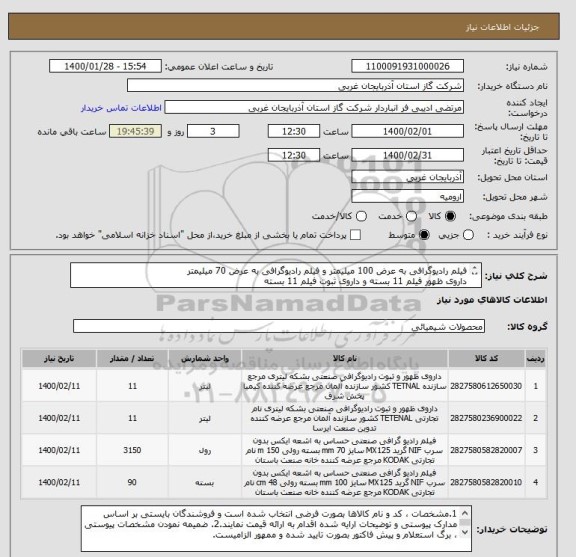Click the unit cell رول

205,450
